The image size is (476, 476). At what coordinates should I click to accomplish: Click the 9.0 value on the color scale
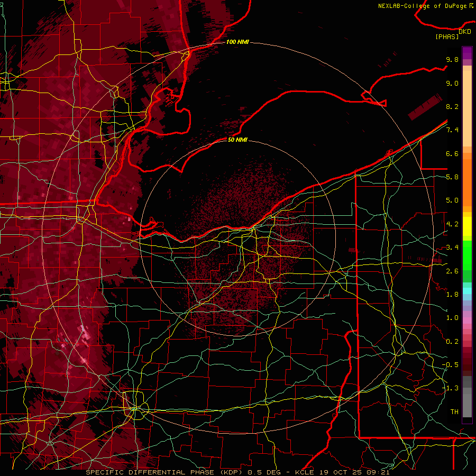[x=452, y=83]
